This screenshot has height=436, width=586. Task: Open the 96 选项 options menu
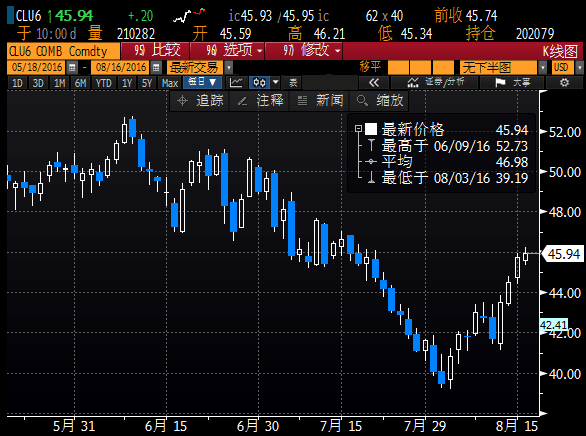point(227,50)
